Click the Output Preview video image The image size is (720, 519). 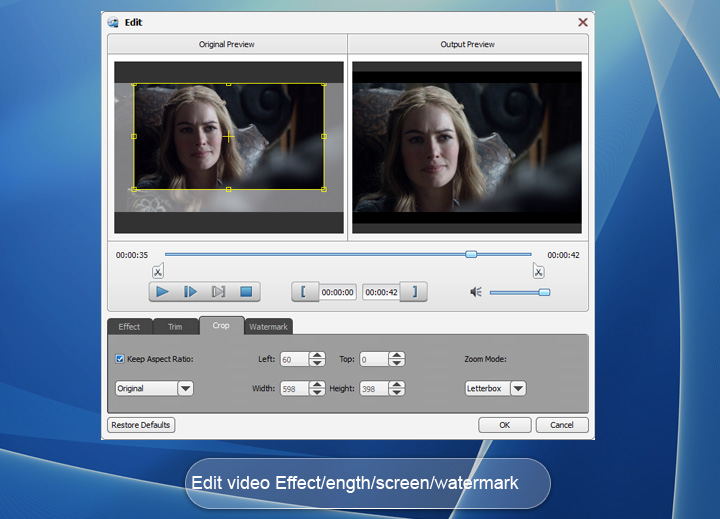(x=467, y=147)
